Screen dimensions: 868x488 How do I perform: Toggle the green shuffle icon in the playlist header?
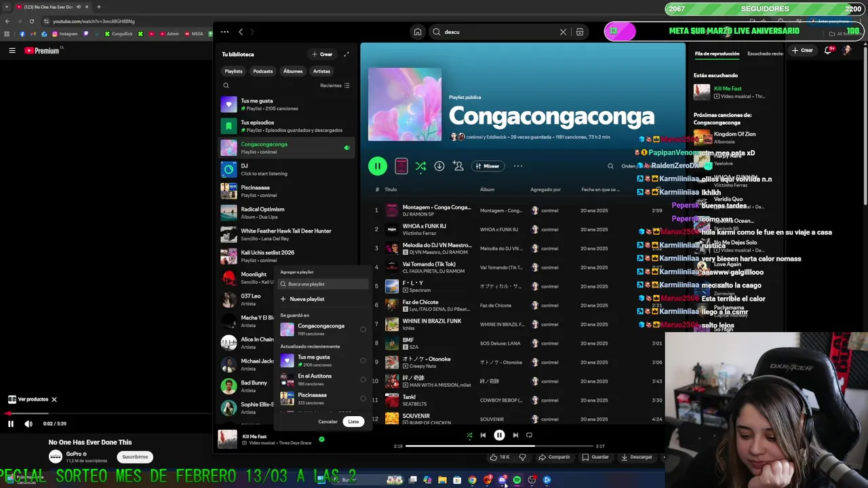420,166
